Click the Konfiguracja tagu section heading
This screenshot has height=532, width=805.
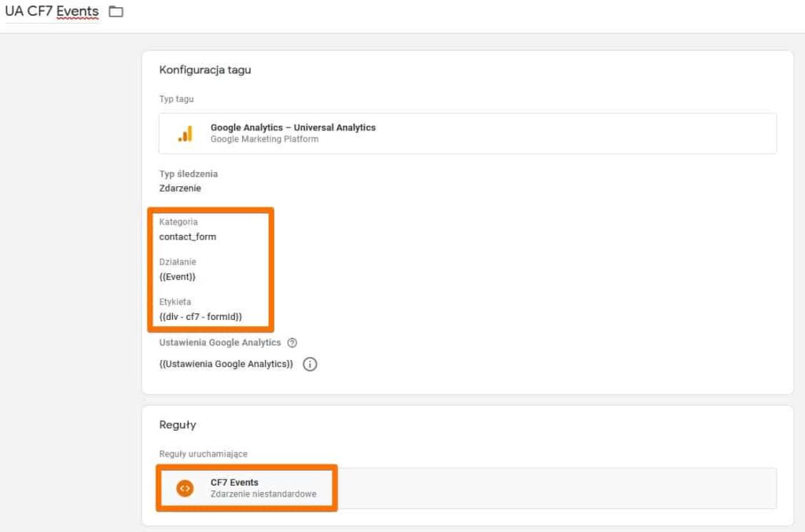point(204,70)
